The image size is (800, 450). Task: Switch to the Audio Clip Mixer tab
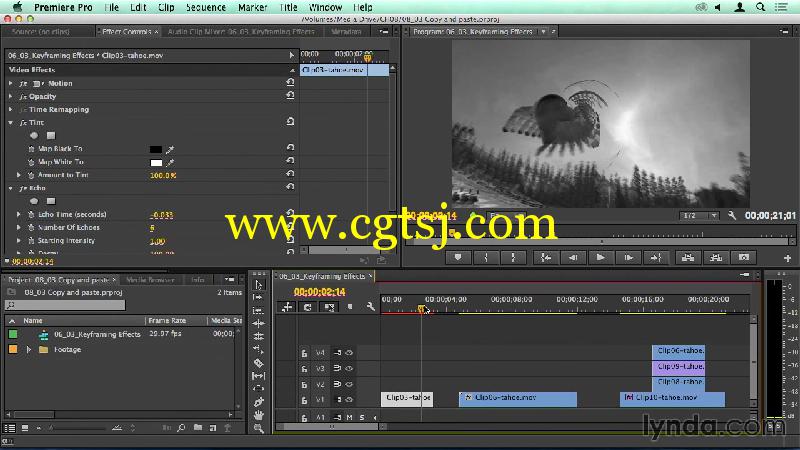tap(241, 32)
